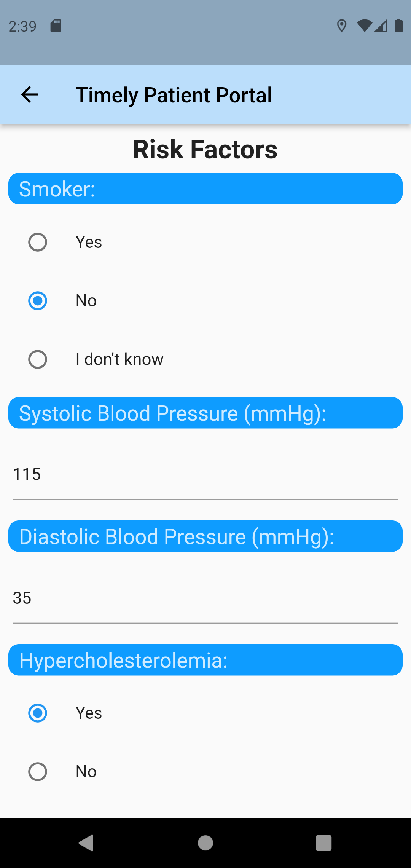This screenshot has width=411, height=868.
Task: Tap the SD card status icon
Action: [56, 26]
